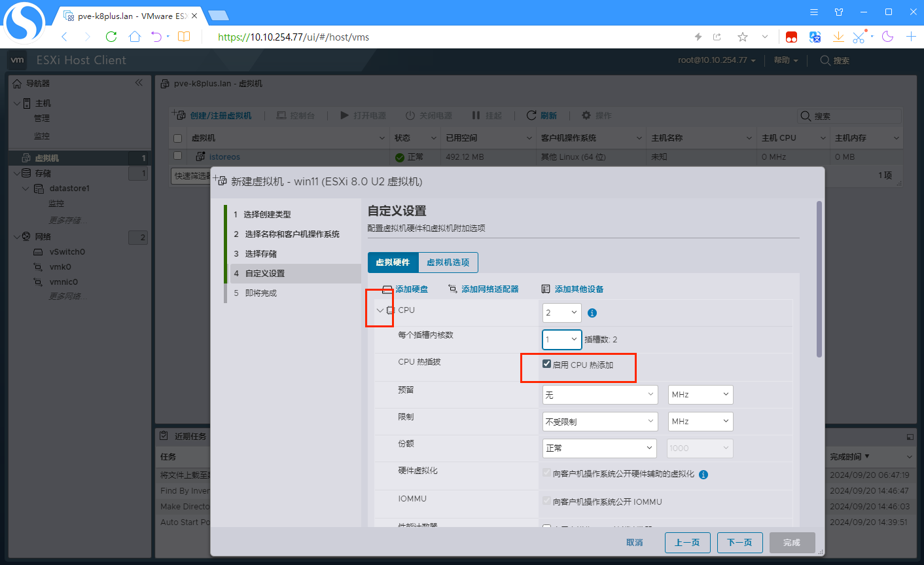The width and height of the screenshot is (924, 565).
Task: Switch to VM options tab
Action: click(x=448, y=263)
